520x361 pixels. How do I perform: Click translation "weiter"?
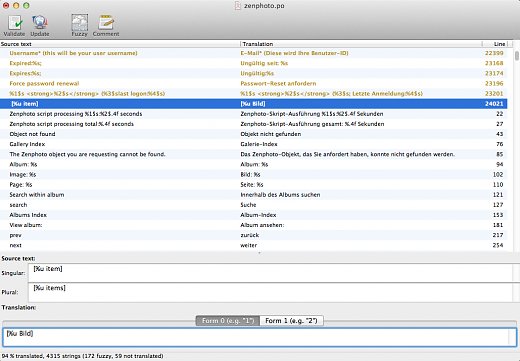249,245
